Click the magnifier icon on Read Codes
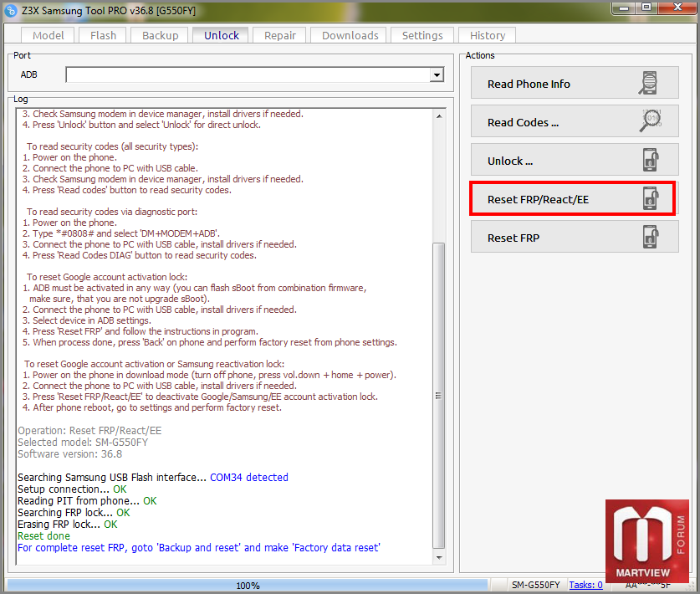 (651, 121)
